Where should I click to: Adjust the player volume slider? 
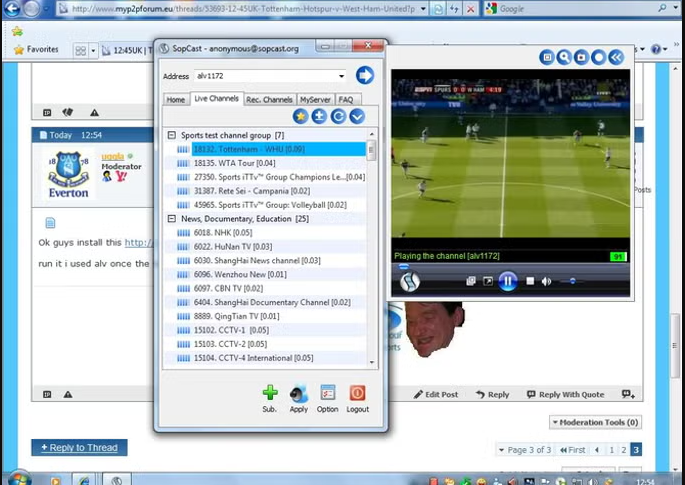(x=573, y=281)
